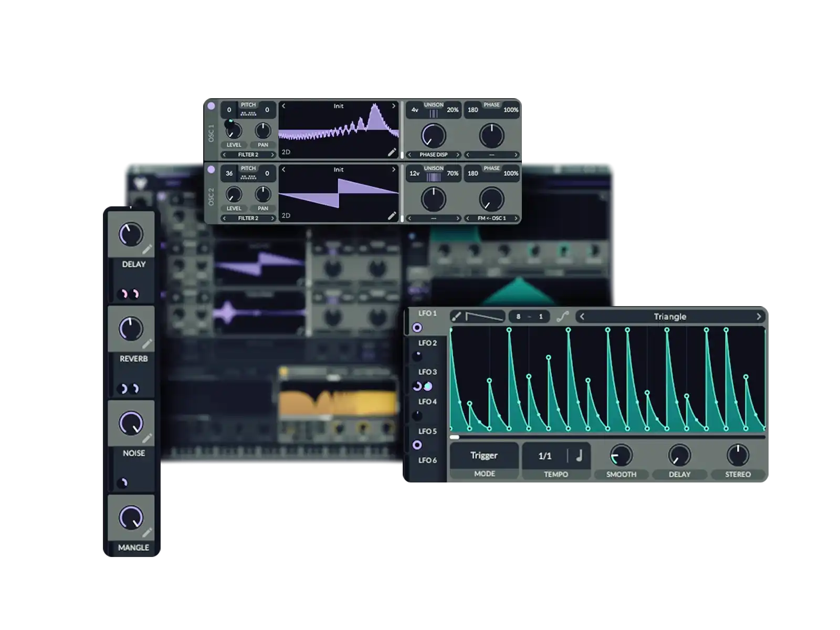Click the 1/1 tempo value
Viewport: 840px width, 630px height.
click(545, 456)
